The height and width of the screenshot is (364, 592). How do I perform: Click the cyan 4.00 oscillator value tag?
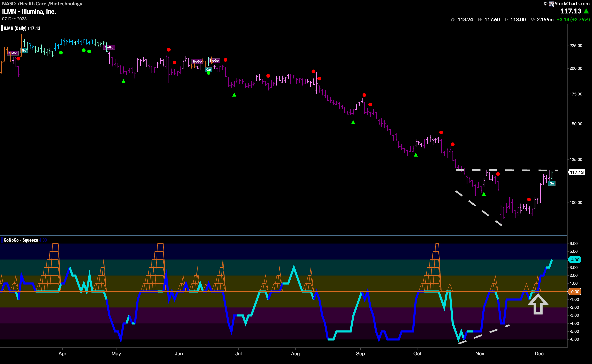pyautogui.click(x=574, y=260)
